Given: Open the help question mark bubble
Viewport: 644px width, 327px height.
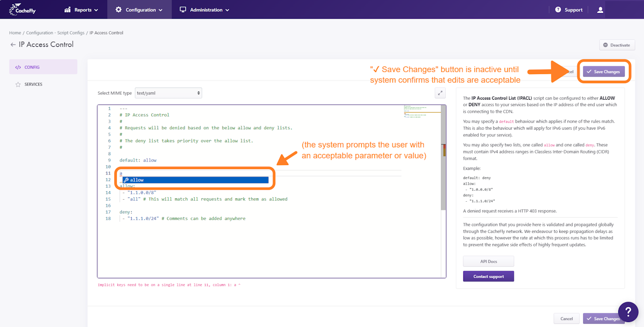Looking at the screenshot, I should click(x=628, y=312).
